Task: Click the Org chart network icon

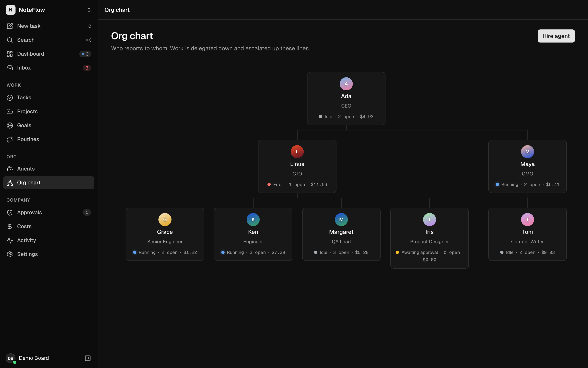Action: coord(10,183)
